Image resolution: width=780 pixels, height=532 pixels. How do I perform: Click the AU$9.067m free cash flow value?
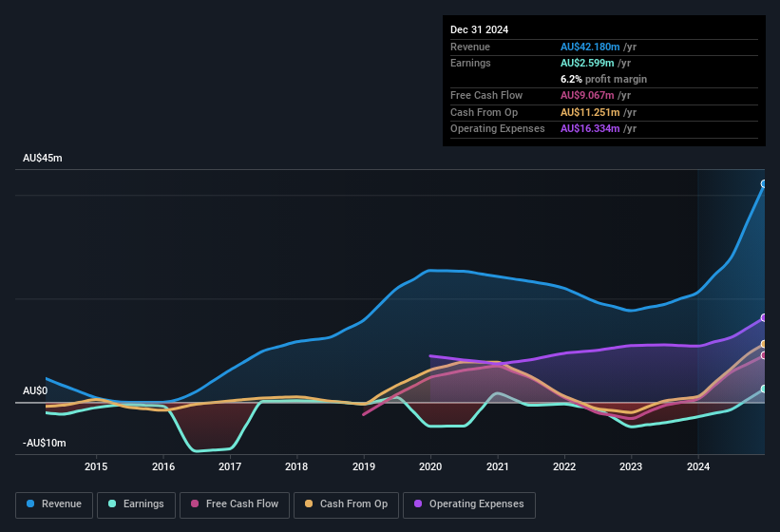[x=587, y=95]
